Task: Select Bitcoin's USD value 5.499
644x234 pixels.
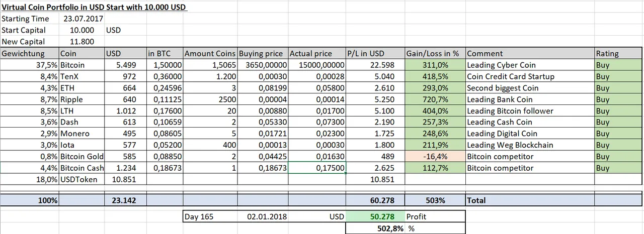Action: (125, 65)
